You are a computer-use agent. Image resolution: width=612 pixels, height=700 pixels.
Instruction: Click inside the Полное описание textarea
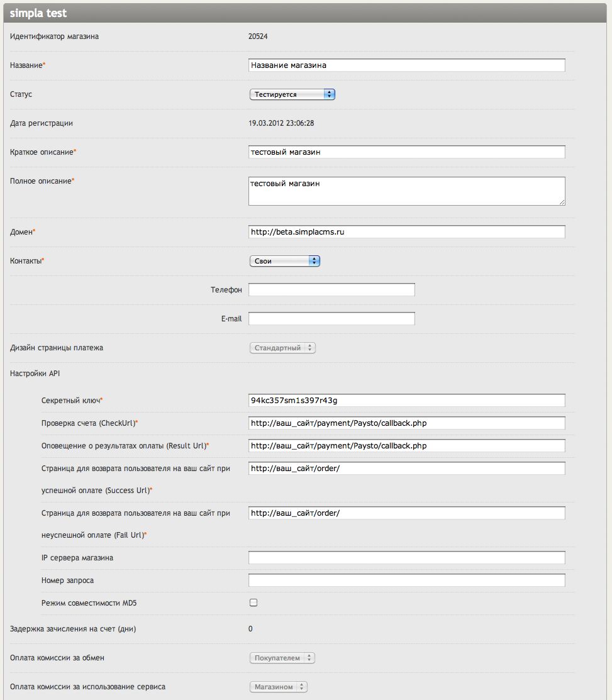[x=406, y=191]
